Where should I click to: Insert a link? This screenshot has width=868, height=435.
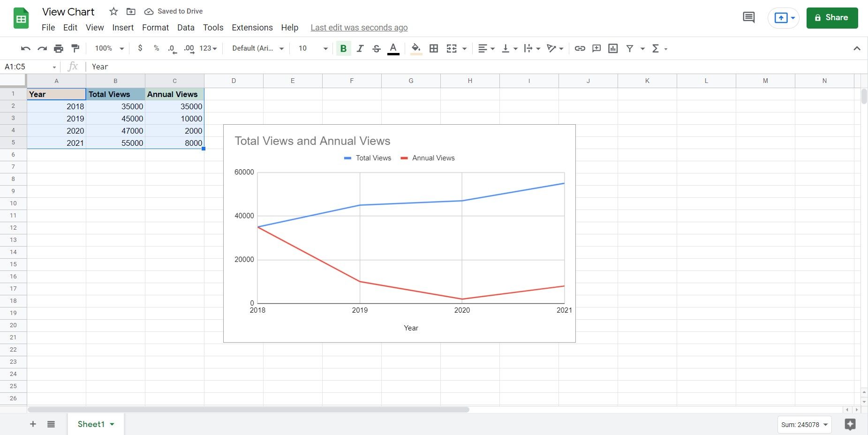tap(580, 48)
